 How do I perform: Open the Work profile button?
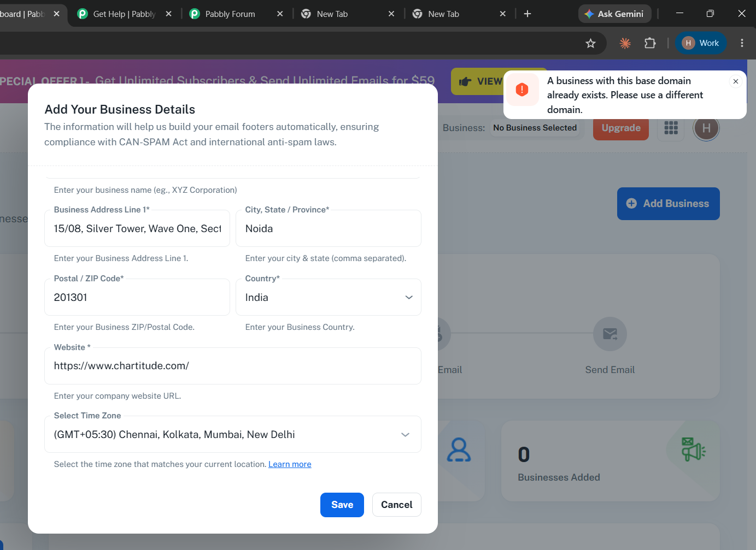point(701,43)
